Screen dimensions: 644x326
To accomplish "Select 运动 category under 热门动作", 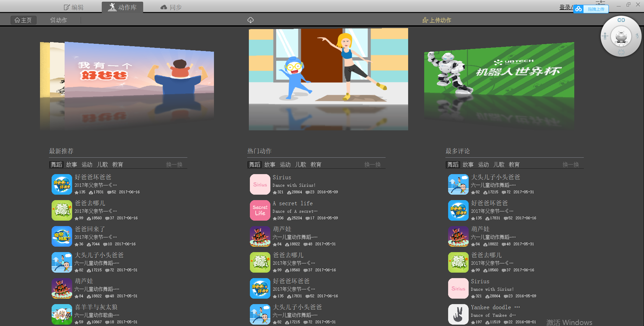I will click(285, 165).
